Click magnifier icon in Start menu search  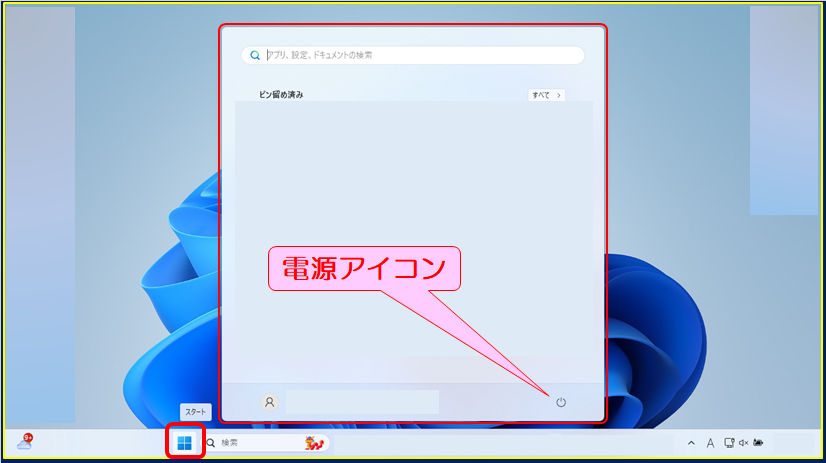(256, 56)
